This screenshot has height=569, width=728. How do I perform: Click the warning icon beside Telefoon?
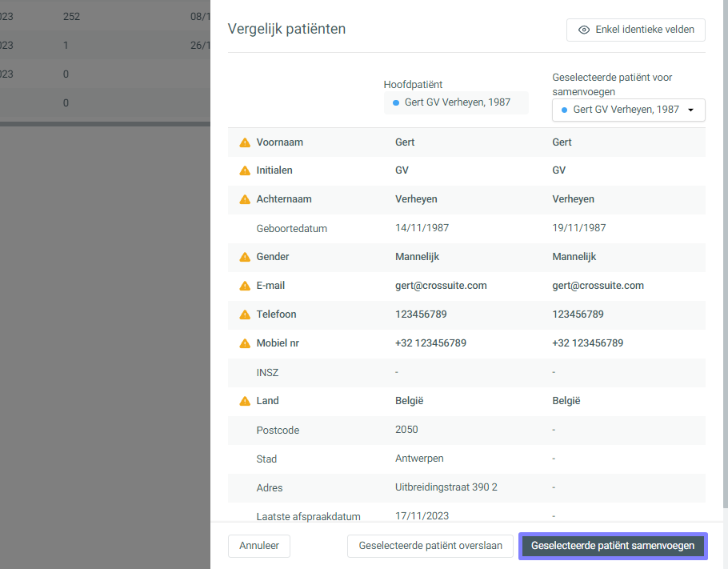(245, 315)
